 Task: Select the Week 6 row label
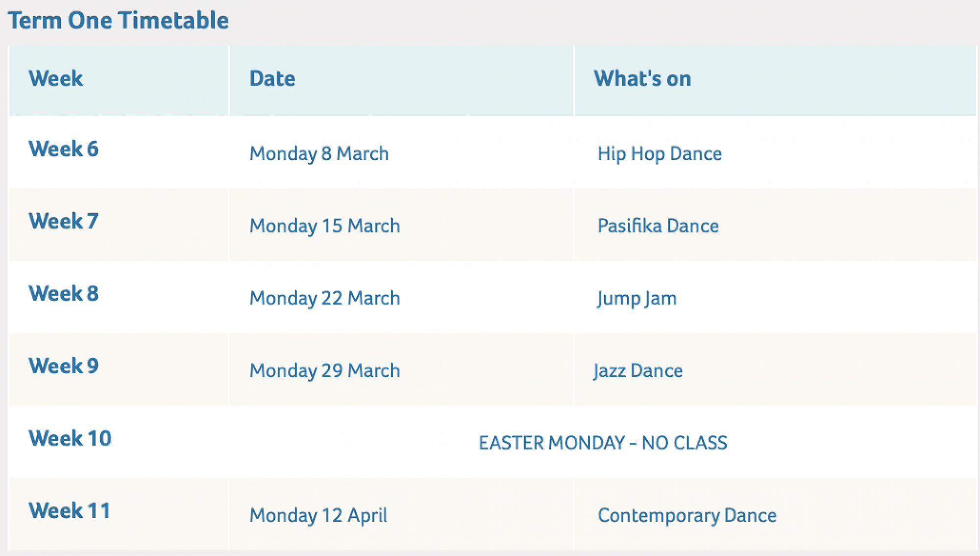[64, 149]
